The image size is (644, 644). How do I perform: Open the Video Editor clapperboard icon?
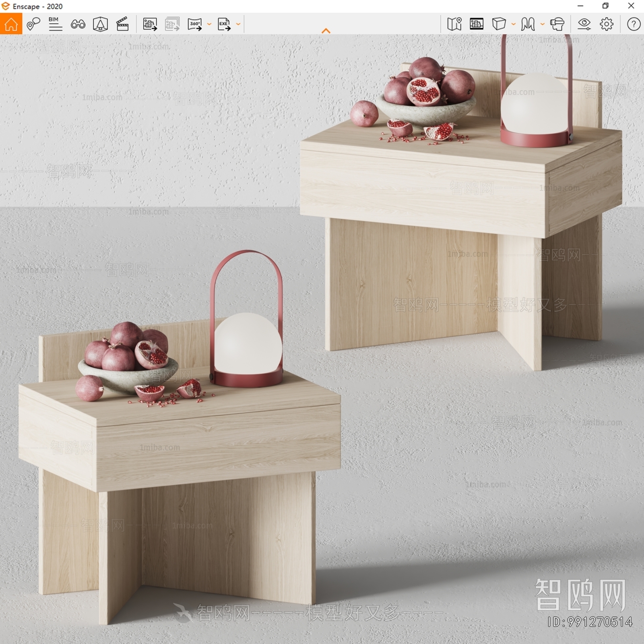(x=122, y=24)
